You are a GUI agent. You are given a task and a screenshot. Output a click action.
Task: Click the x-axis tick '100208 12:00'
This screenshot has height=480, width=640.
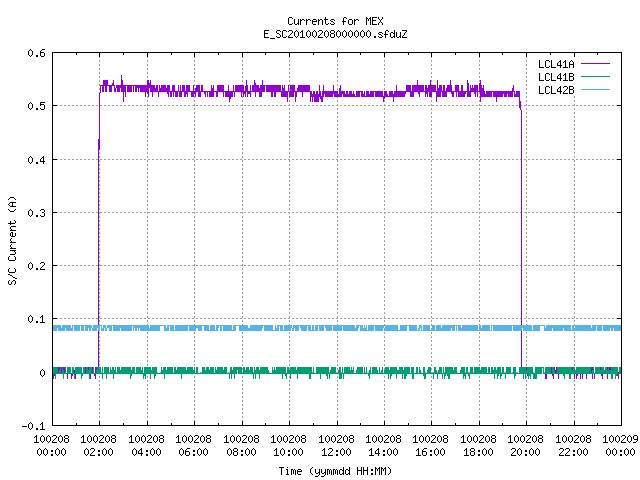pyautogui.click(x=336, y=445)
